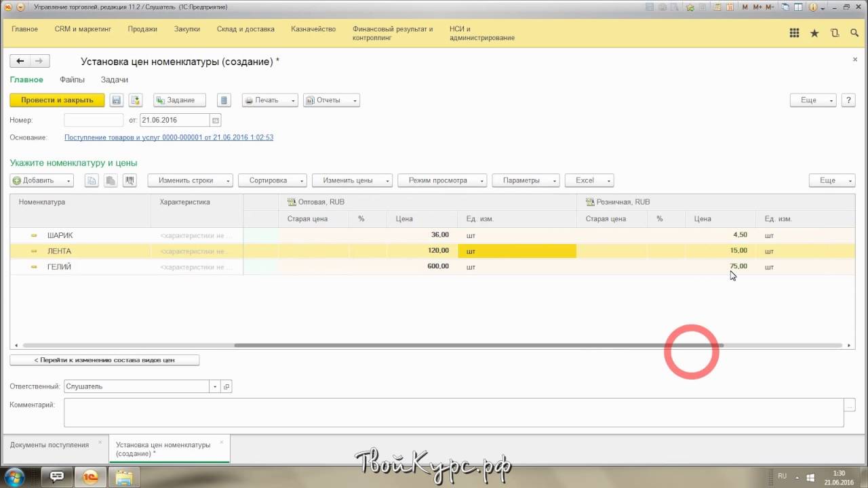This screenshot has width=868, height=488.
Task: Click the help question mark button
Action: (848, 100)
